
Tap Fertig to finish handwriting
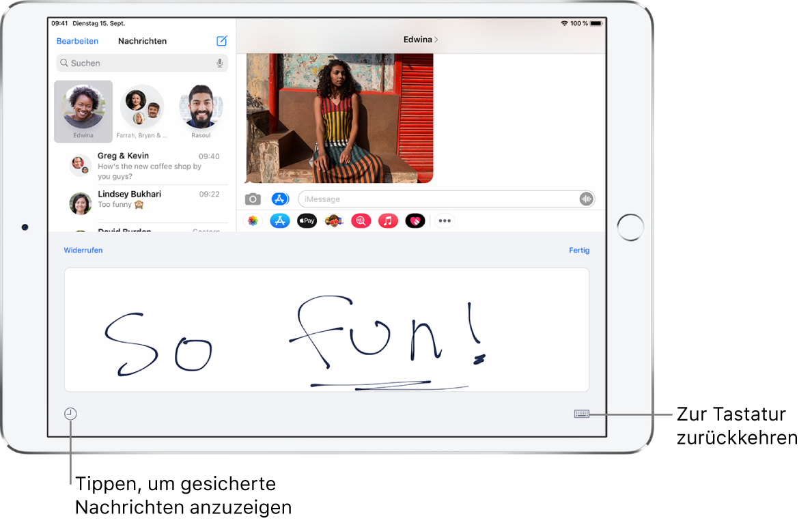click(579, 250)
